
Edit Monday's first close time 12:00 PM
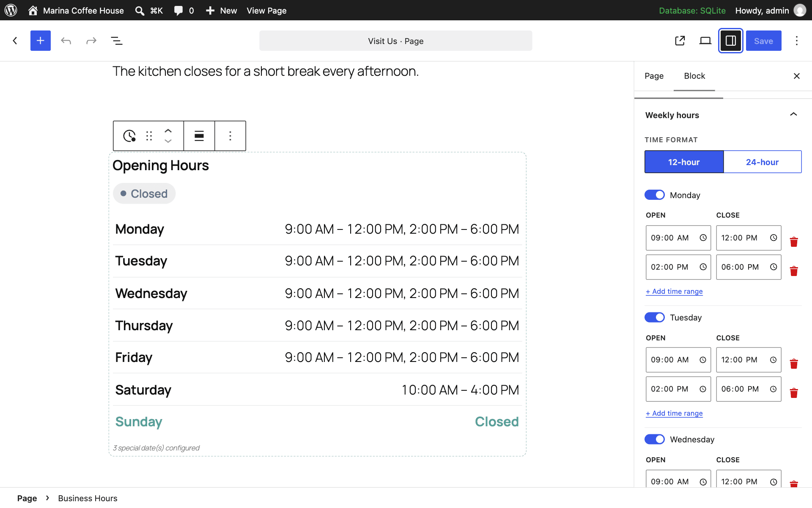tap(749, 237)
